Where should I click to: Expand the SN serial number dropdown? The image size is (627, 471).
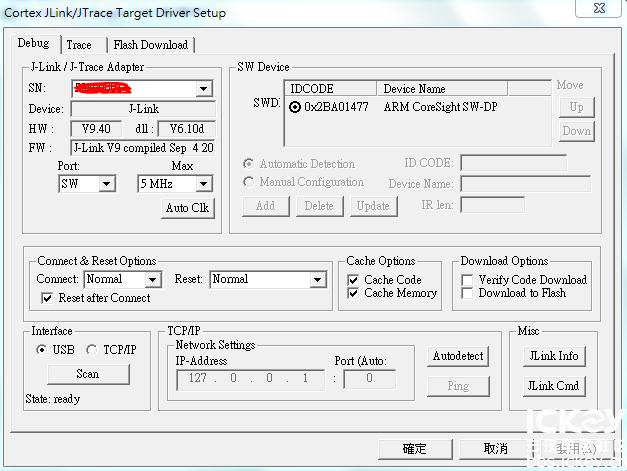coord(204,89)
